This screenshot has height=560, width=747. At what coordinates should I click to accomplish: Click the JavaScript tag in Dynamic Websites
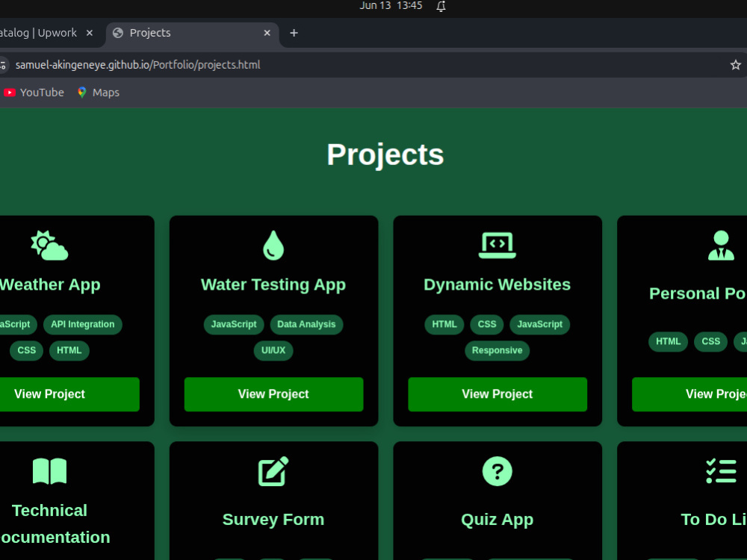point(540,324)
